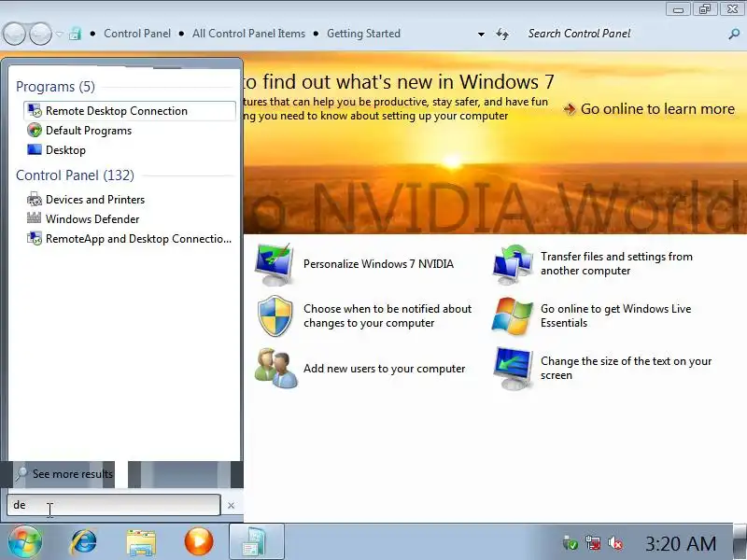Click the network status tray icon
The height and width of the screenshot is (560, 747).
pyautogui.click(x=593, y=543)
